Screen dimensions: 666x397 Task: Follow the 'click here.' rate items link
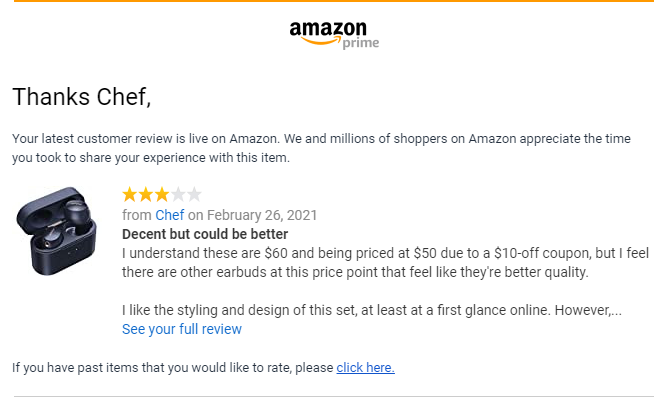(365, 368)
